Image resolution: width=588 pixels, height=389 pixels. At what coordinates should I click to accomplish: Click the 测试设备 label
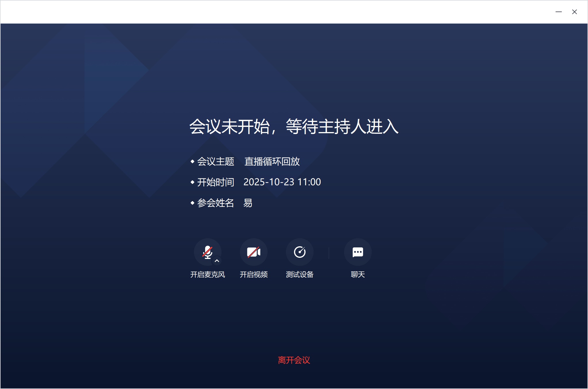299,274
